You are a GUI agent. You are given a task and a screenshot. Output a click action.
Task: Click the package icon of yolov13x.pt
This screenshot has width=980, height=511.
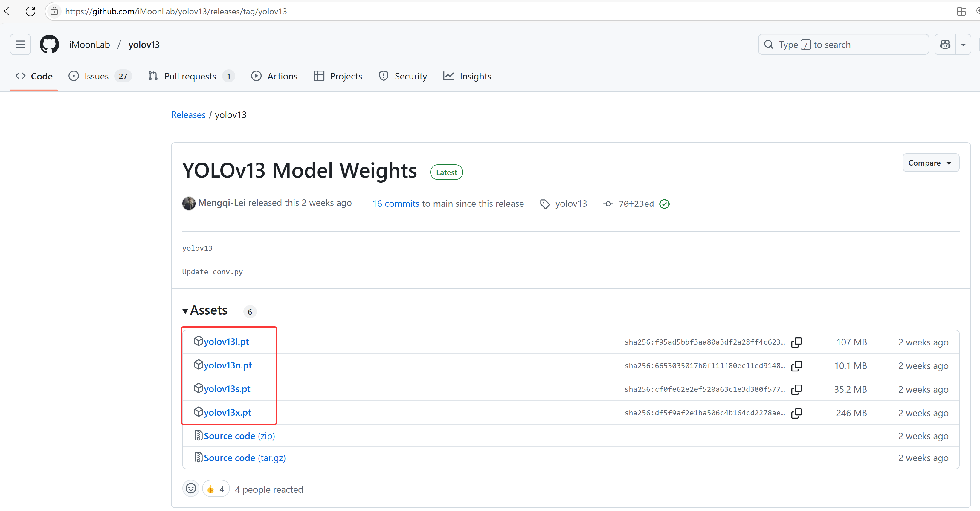pos(199,412)
